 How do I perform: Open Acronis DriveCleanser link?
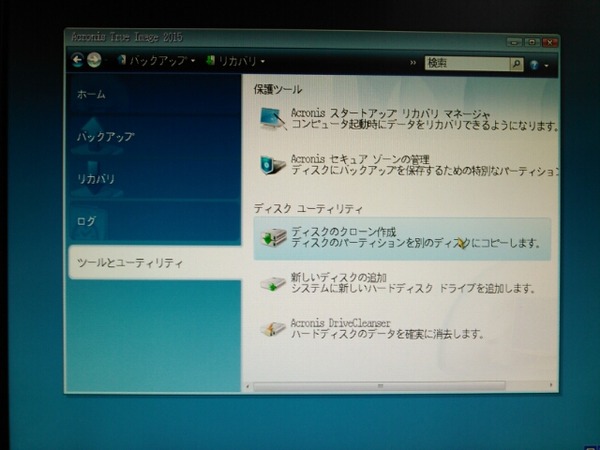point(341,323)
